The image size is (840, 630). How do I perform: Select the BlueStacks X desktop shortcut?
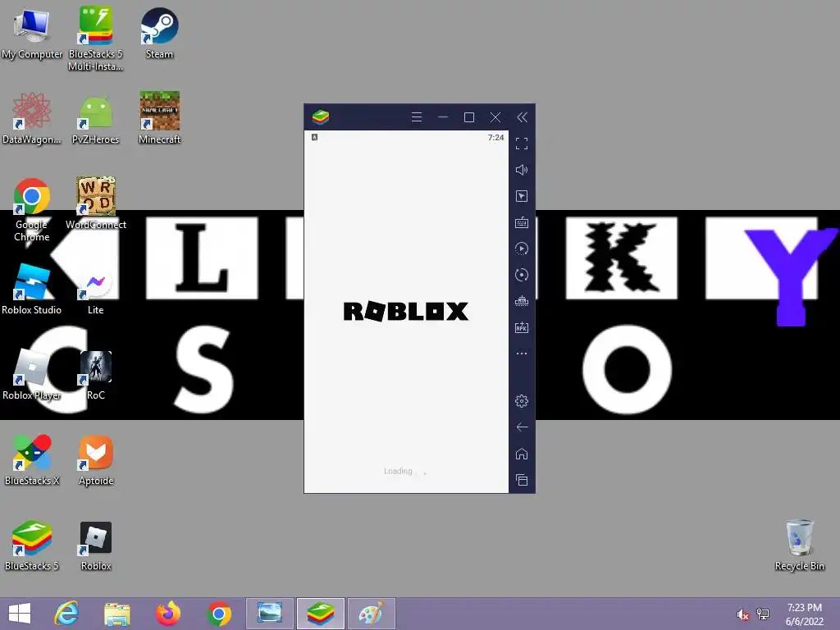tap(32, 460)
